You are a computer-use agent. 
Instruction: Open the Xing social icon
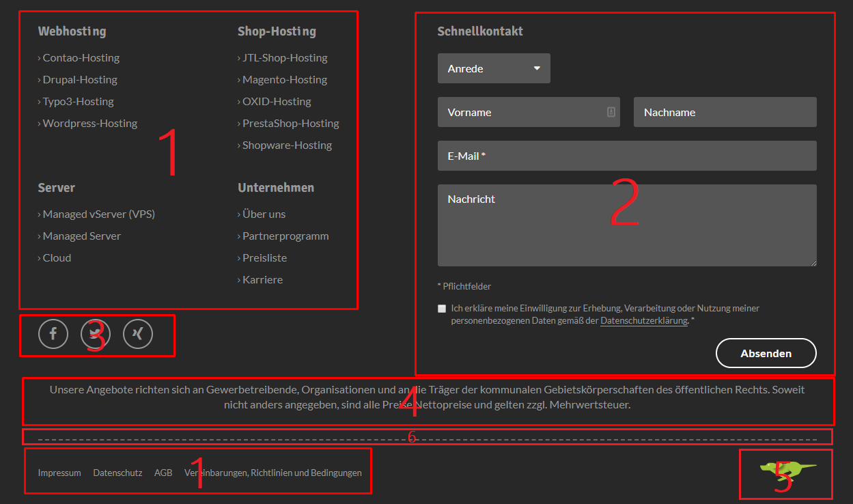(x=138, y=334)
